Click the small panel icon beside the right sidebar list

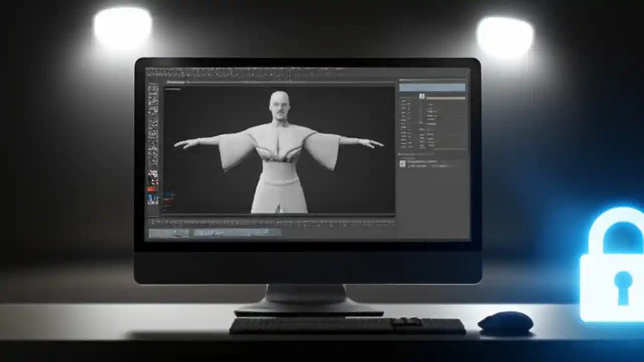pos(401,163)
